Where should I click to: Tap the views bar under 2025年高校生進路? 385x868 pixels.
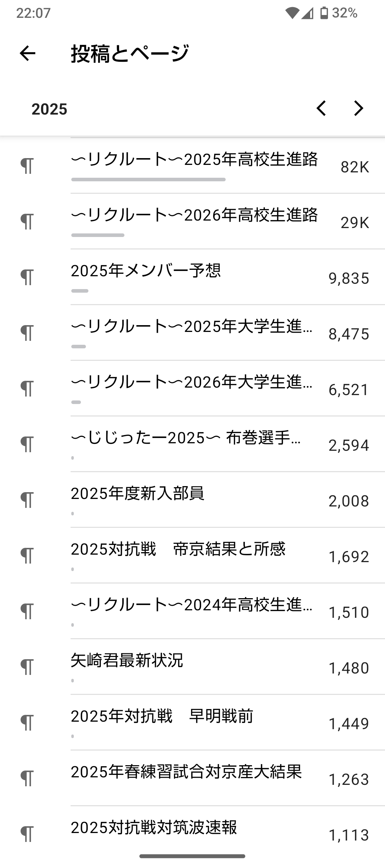(x=148, y=180)
